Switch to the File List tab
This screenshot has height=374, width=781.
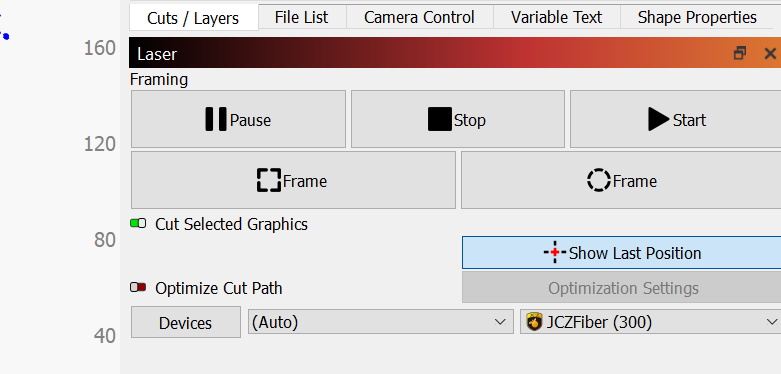click(301, 17)
